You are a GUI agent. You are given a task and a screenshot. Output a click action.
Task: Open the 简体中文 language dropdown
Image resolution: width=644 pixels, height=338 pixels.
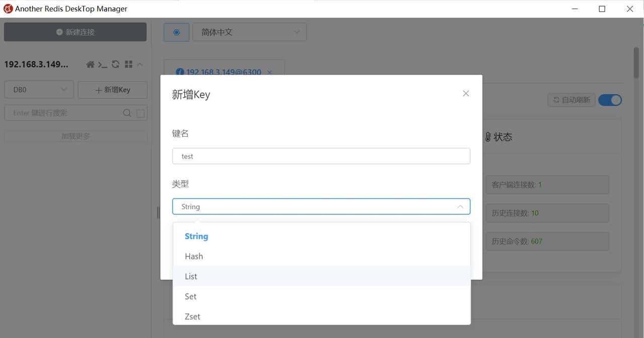coord(250,32)
